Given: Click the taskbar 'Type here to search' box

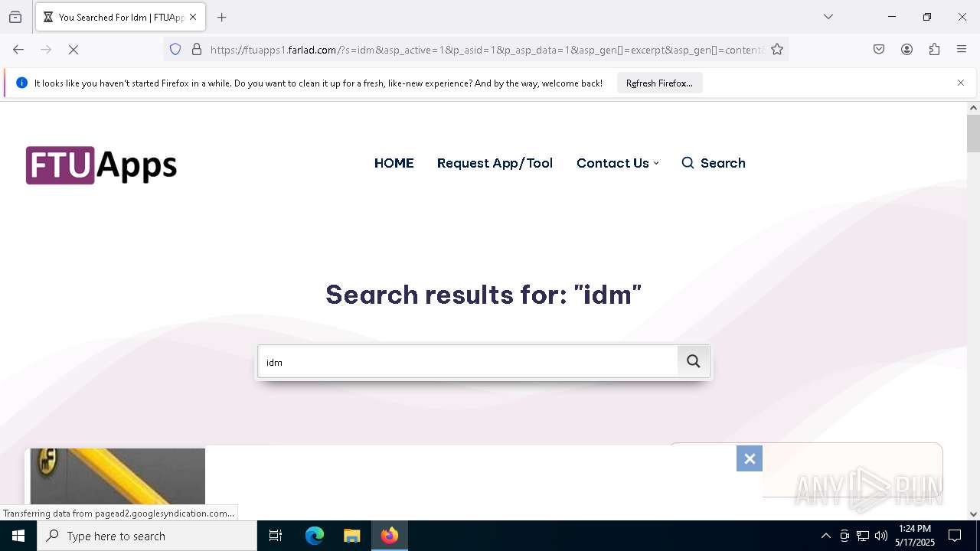Looking at the screenshot, I should 147,536.
